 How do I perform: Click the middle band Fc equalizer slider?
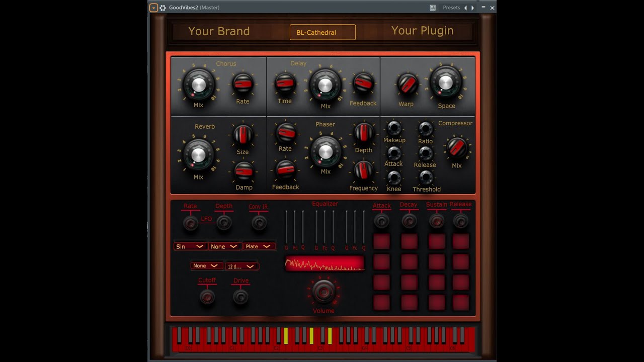point(325,227)
